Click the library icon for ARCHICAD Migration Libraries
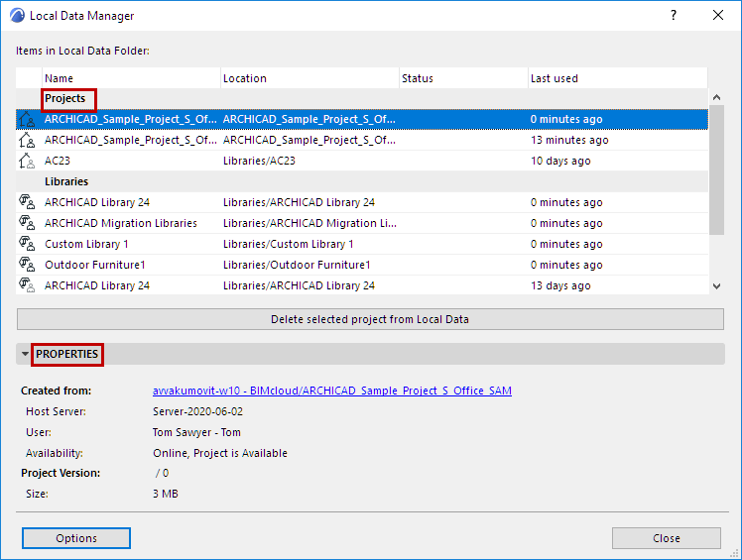 27,223
